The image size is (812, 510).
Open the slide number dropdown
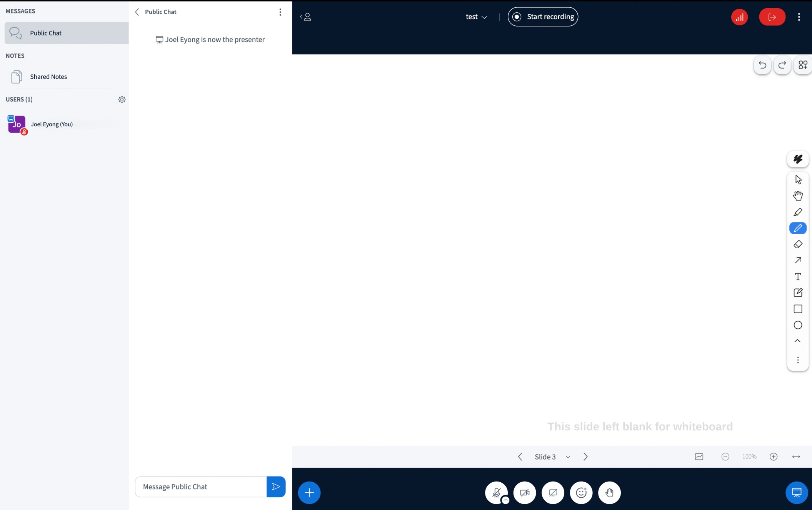click(568, 456)
